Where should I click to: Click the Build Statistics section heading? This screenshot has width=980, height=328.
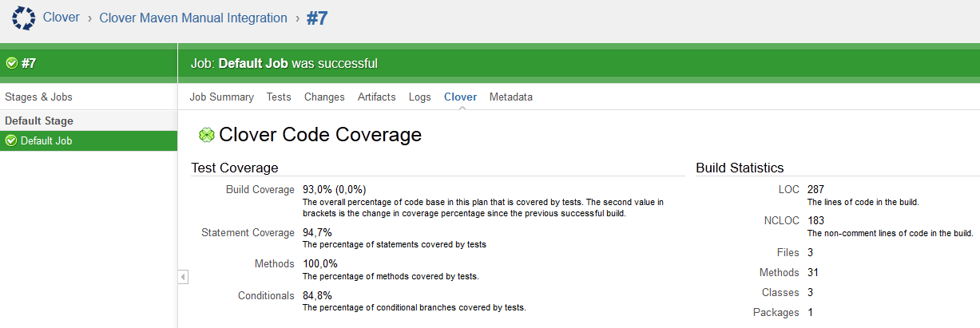pos(740,168)
